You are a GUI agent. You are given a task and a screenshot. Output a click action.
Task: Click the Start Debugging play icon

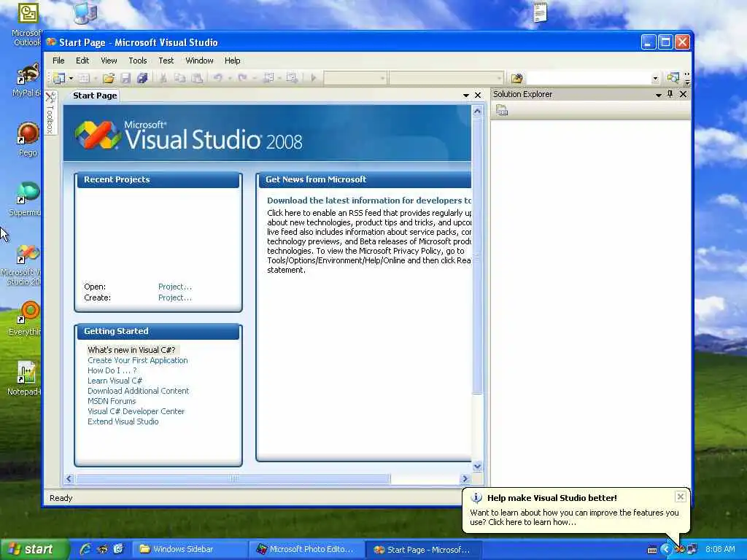tap(313, 78)
